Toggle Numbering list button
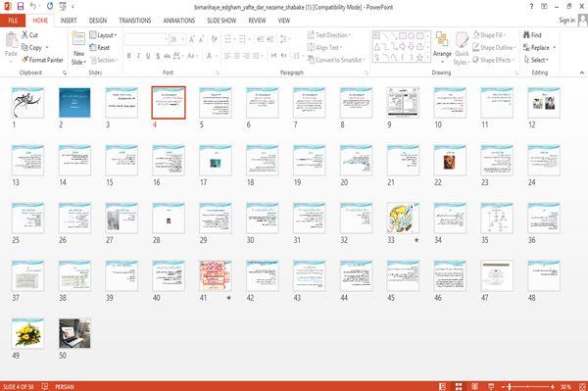Viewport: 588px width, 391px height. point(243,39)
